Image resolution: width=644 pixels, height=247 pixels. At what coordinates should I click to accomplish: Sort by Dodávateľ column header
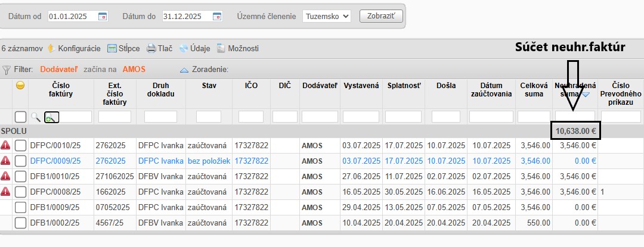pos(320,86)
